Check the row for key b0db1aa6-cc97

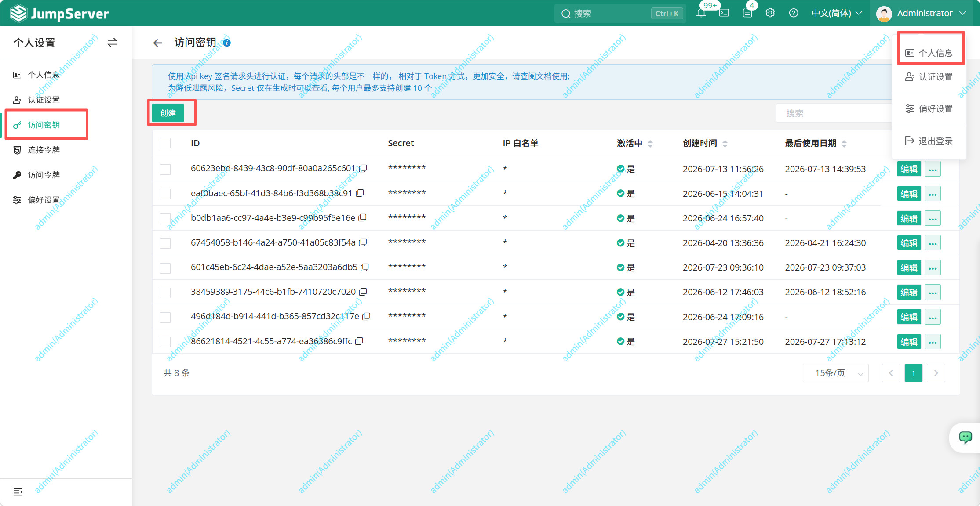coord(165,218)
